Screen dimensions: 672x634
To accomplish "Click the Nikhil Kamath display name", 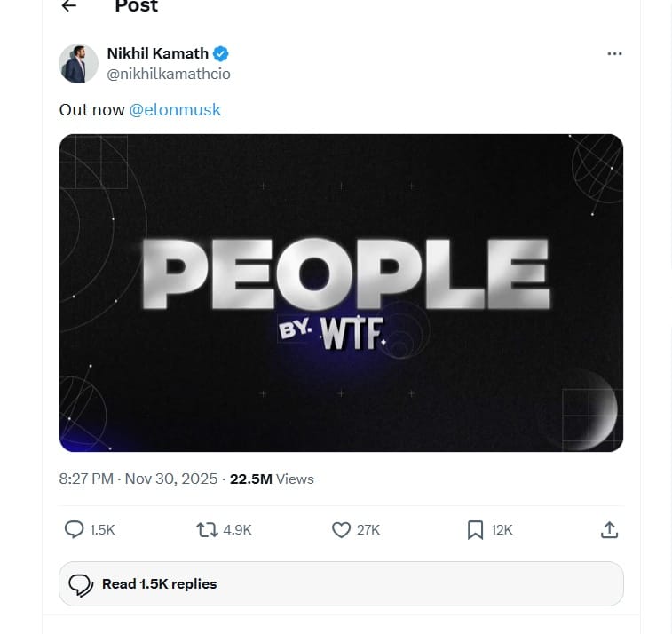I will tap(157, 54).
